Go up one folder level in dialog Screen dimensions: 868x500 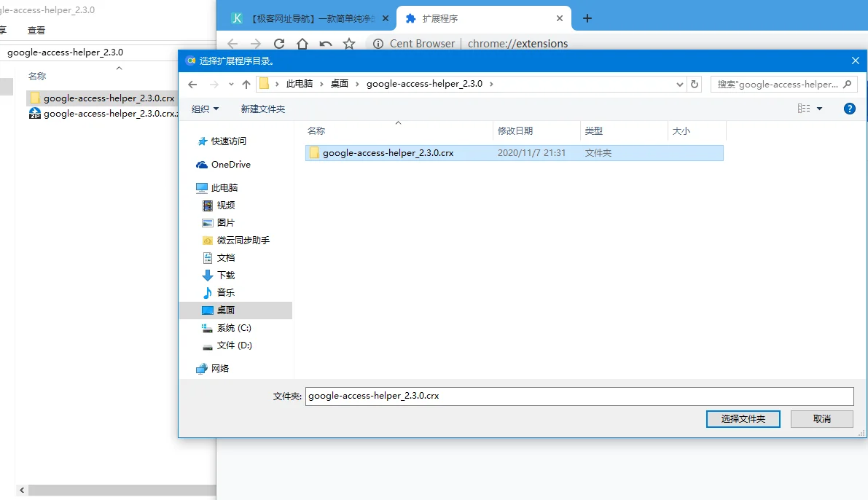click(x=246, y=84)
